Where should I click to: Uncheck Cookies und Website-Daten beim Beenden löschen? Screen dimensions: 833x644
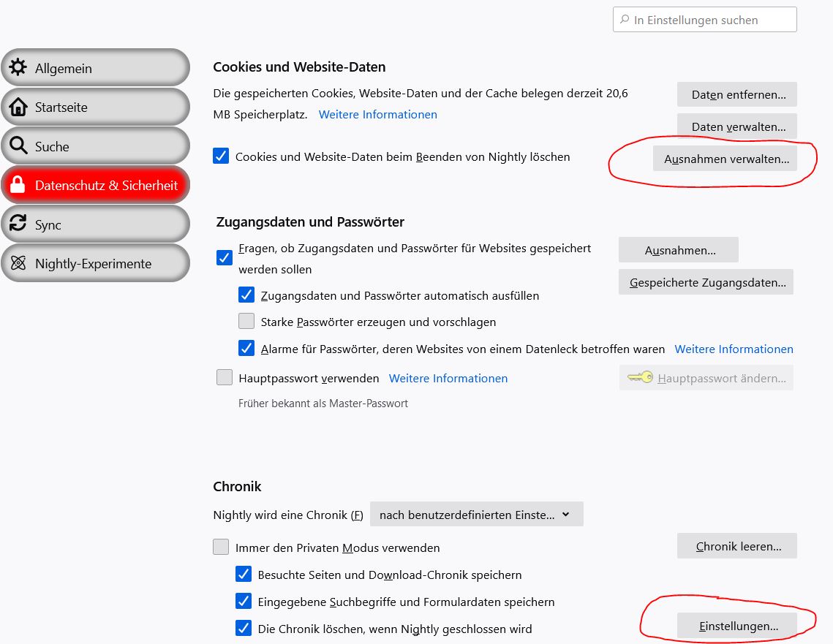coord(221,156)
